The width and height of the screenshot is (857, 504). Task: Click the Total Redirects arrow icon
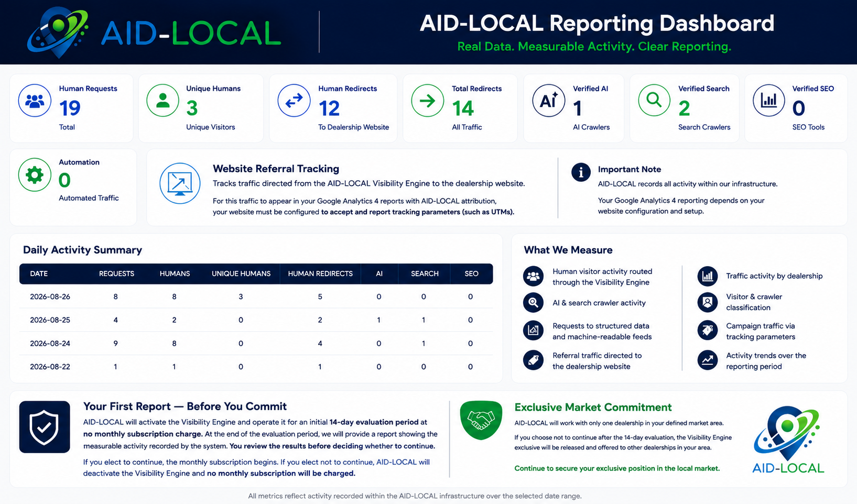coord(428,101)
